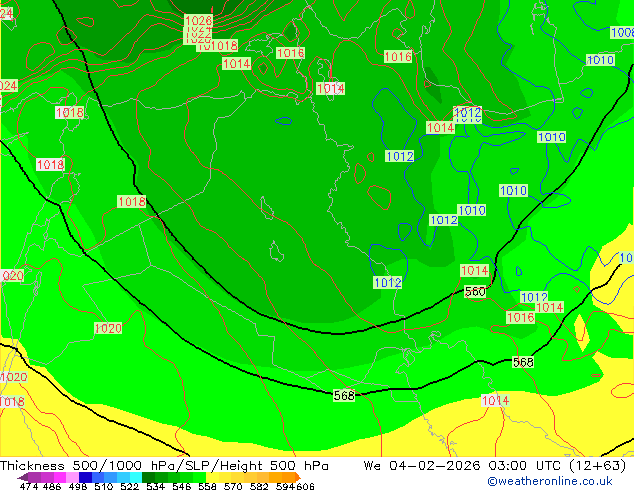Click the orange arrow at the legend's end

[x=298, y=477]
